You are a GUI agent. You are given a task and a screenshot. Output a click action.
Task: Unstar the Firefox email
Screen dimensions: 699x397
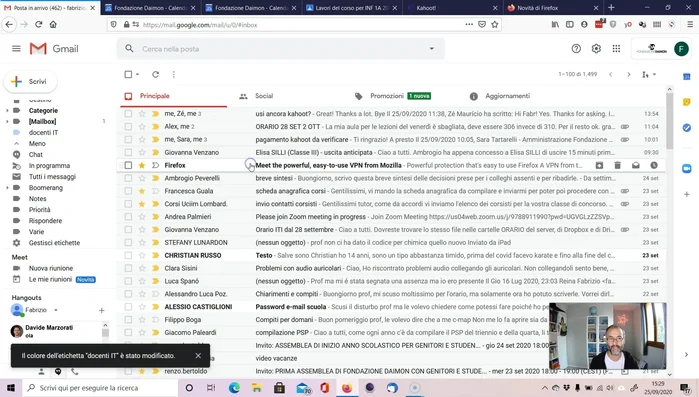click(142, 165)
